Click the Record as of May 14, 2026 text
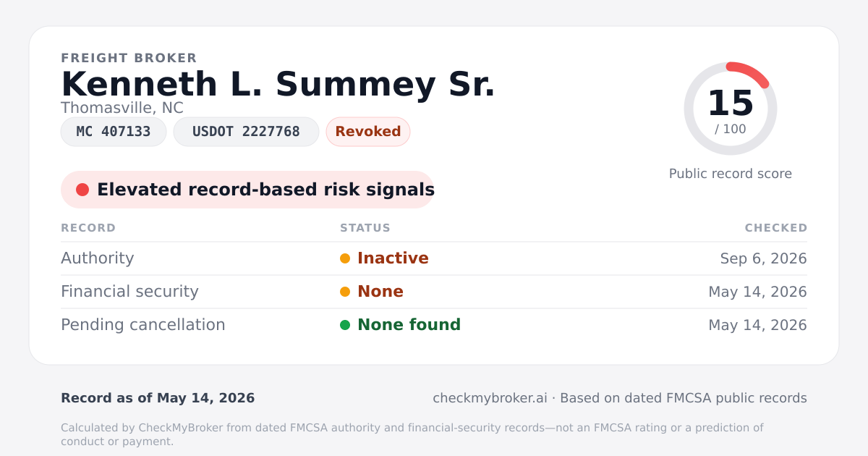The height and width of the screenshot is (456, 868). (158, 398)
